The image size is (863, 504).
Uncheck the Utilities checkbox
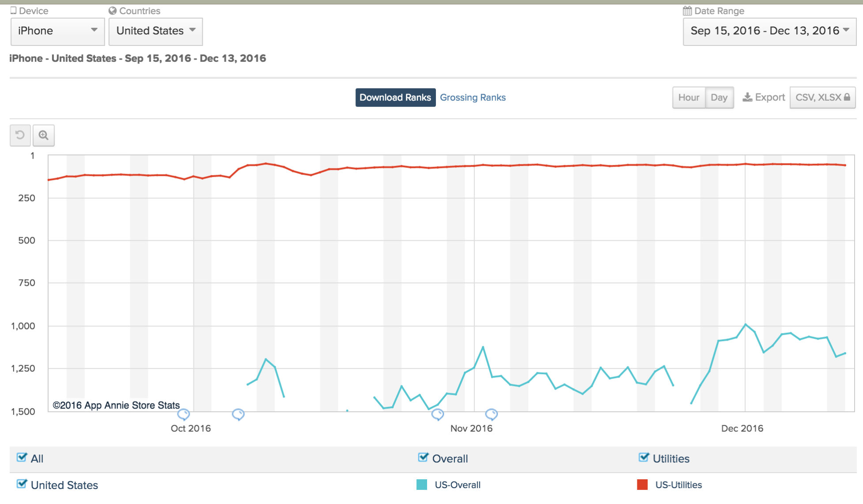643,458
